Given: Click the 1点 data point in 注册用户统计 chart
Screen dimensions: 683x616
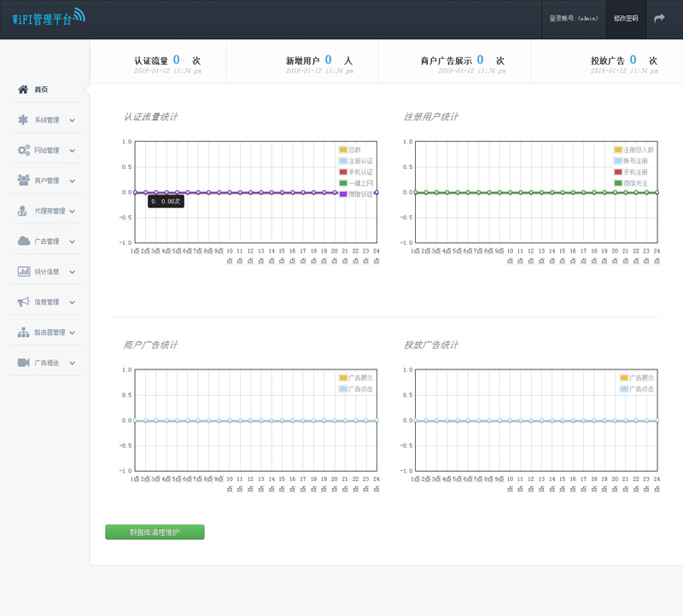Looking at the screenshot, I should 416,193.
